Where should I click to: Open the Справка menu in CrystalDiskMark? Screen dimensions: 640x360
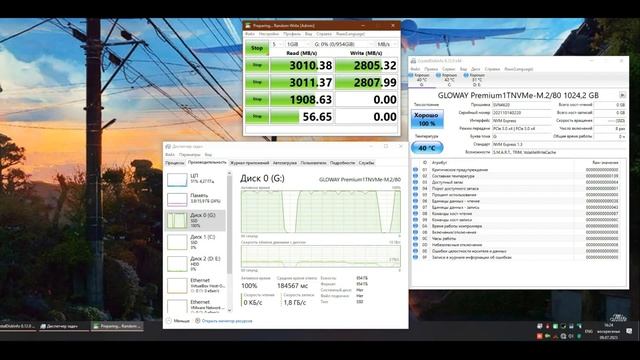click(324, 34)
